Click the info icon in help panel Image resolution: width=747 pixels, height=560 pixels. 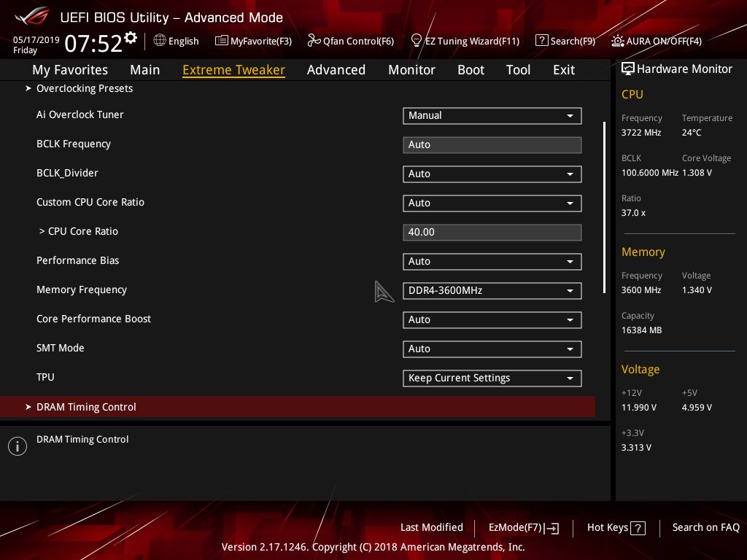click(18, 446)
